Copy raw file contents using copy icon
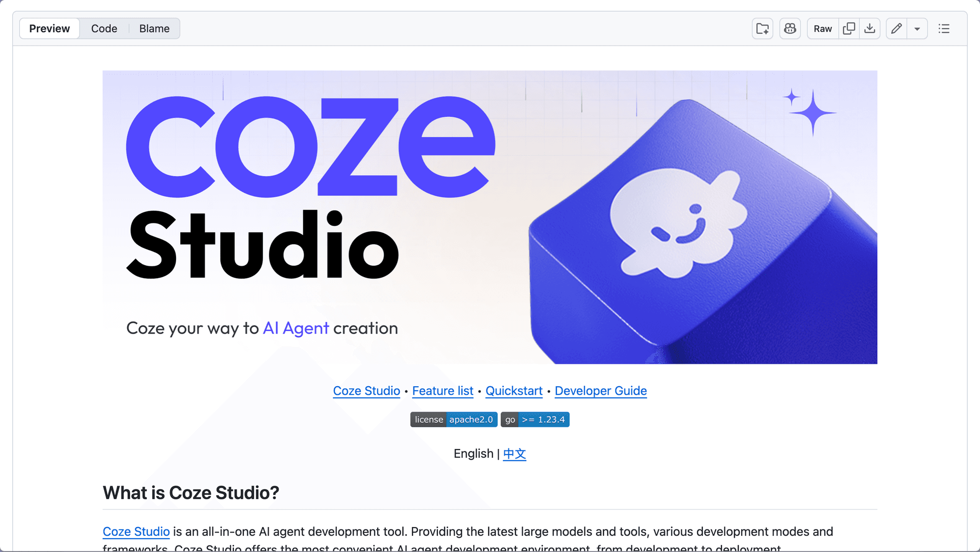 [x=849, y=29]
